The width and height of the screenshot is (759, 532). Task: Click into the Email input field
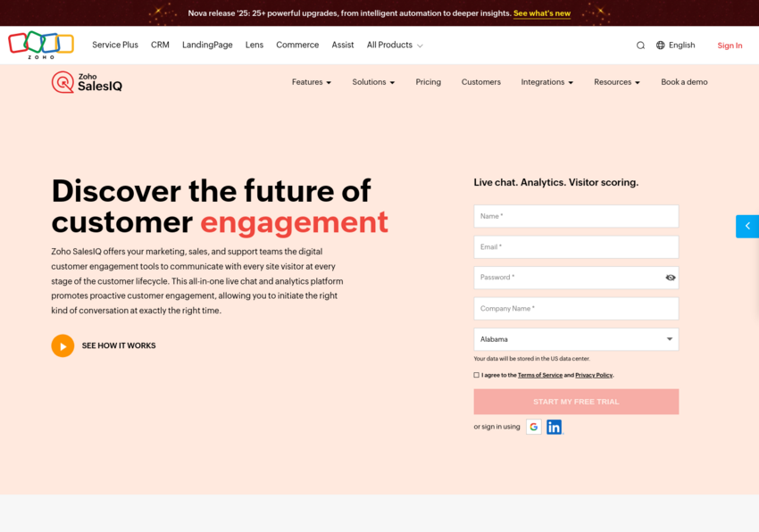576,247
